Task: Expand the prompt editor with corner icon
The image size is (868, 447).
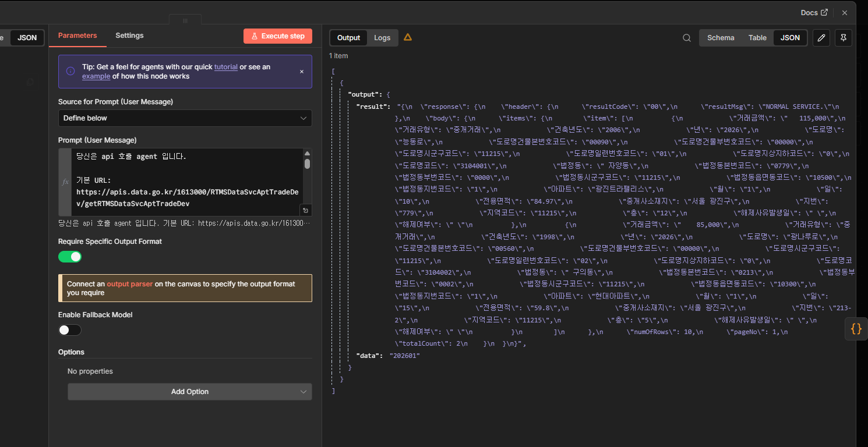Action: [305, 210]
